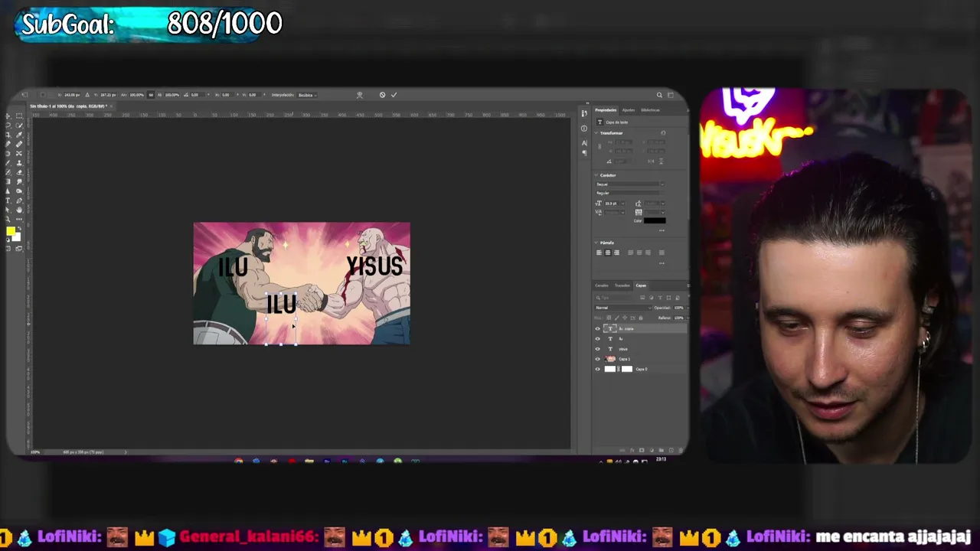Set paragraph alignment to right
This screenshot has width=980, height=551.
[x=616, y=253]
